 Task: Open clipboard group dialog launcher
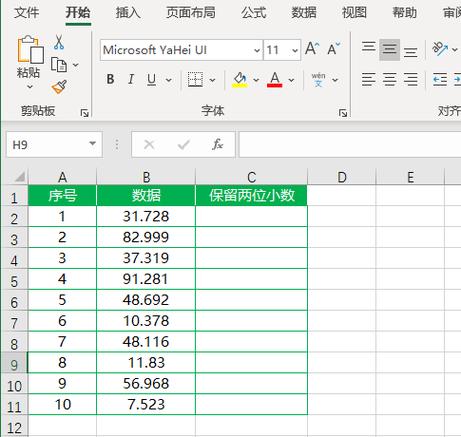pyautogui.click(x=84, y=113)
